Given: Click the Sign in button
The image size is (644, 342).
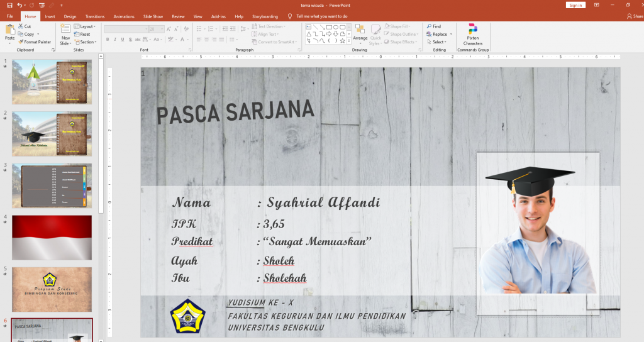Looking at the screenshot, I should pyautogui.click(x=575, y=5).
